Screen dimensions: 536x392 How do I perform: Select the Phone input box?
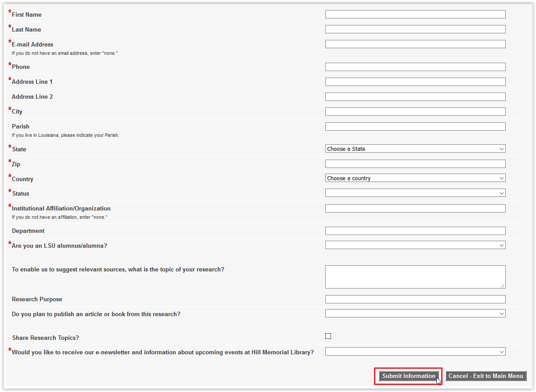(x=415, y=67)
